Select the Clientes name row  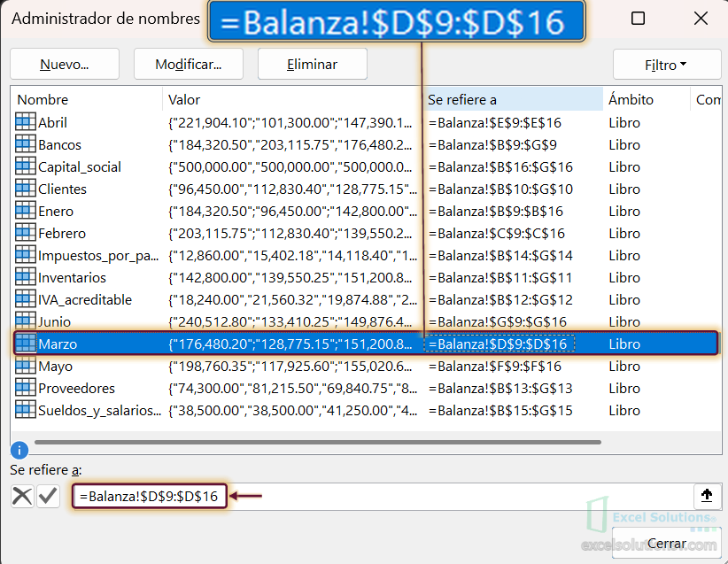tap(366, 189)
